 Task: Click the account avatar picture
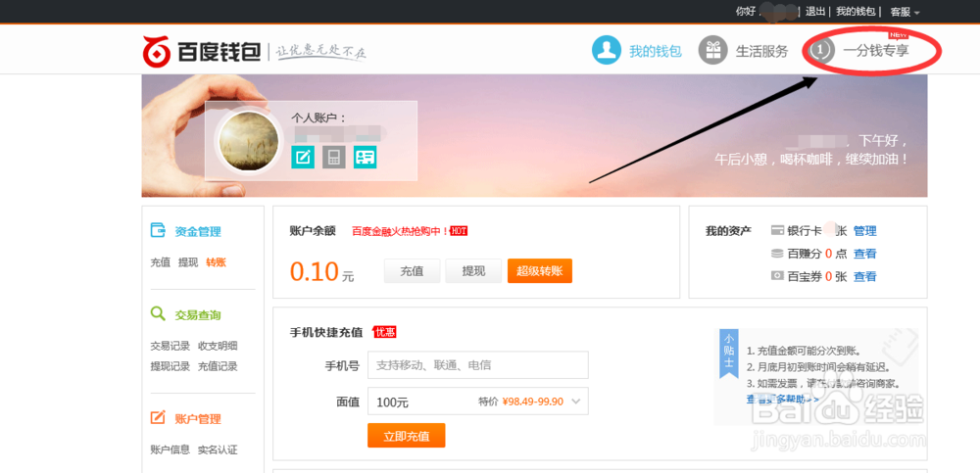[249, 141]
